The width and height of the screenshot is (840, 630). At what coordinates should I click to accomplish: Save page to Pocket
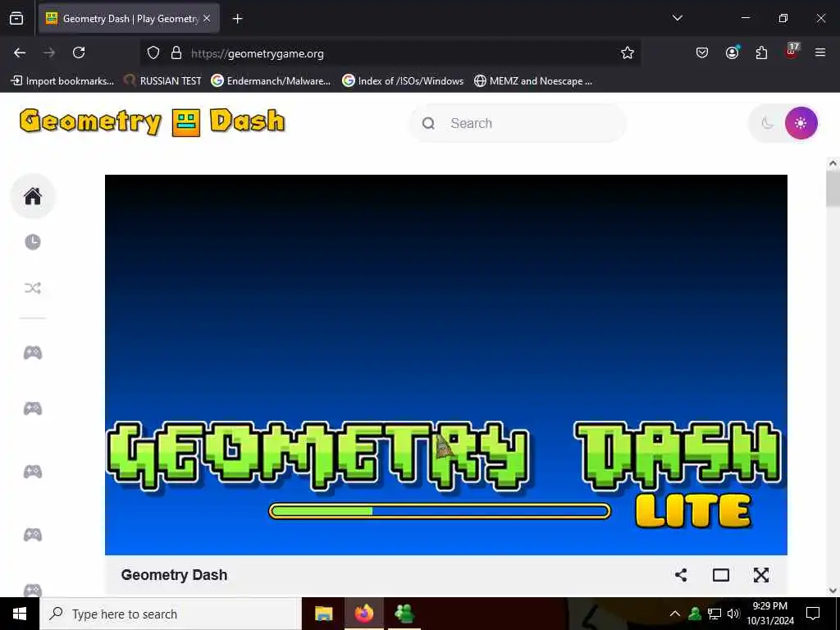(x=702, y=52)
